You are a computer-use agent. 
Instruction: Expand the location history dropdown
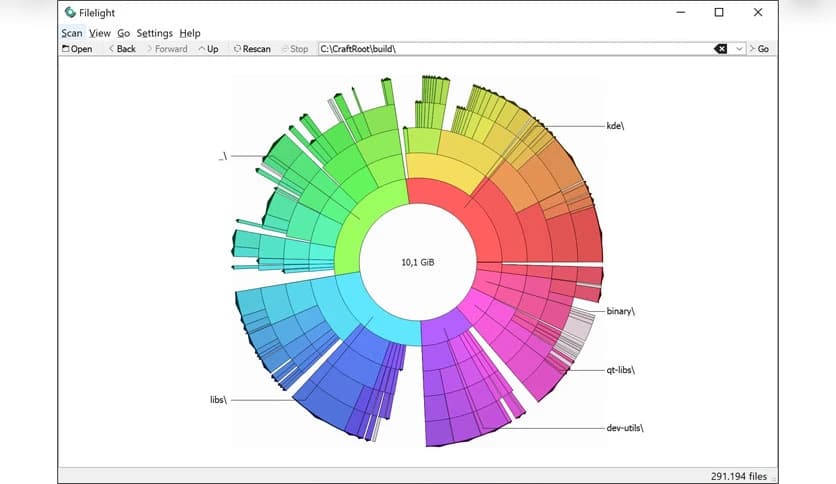point(740,48)
